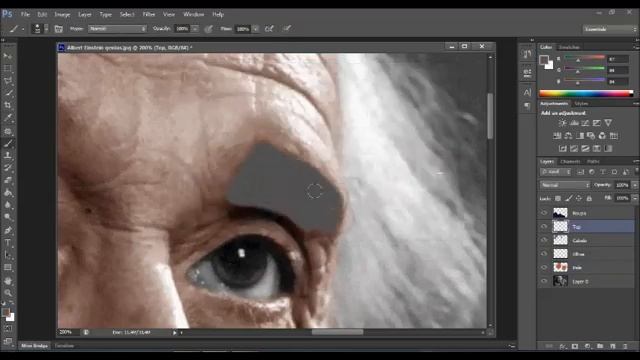
Task: Select the Move tool
Action: pyautogui.click(x=8, y=56)
